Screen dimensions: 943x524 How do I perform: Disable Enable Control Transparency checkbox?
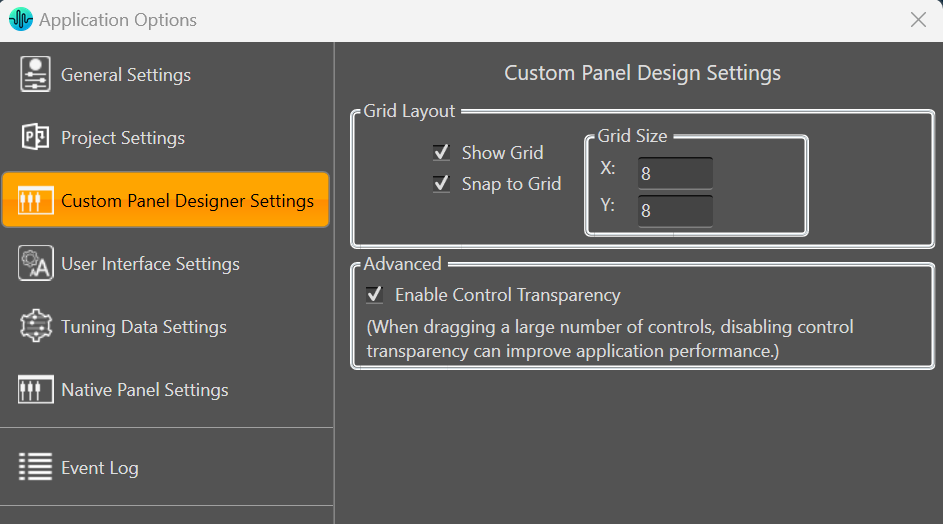click(x=375, y=294)
